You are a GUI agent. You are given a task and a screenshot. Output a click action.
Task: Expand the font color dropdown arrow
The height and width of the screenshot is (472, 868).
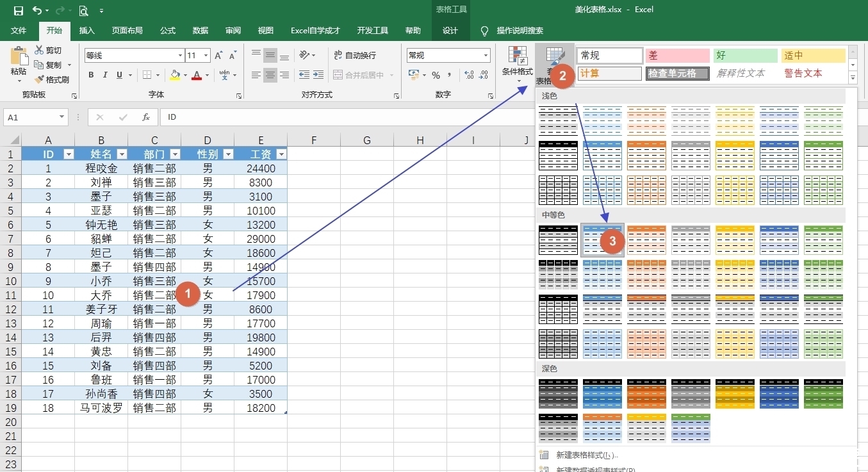pos(206,75)
